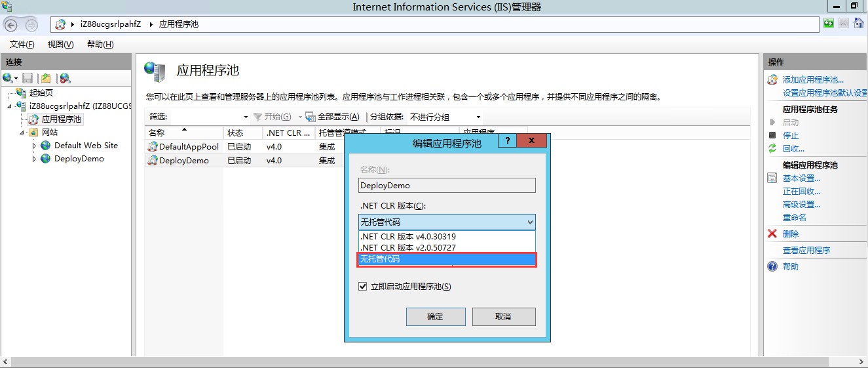Click the create connection globe icon in 连接 toolbar

[7, 78]
